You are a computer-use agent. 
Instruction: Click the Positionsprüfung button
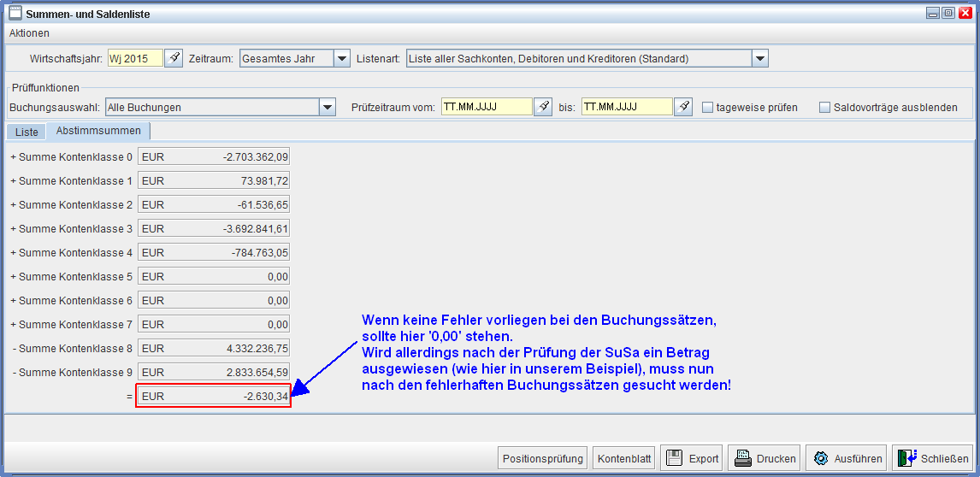coord(542,458)
